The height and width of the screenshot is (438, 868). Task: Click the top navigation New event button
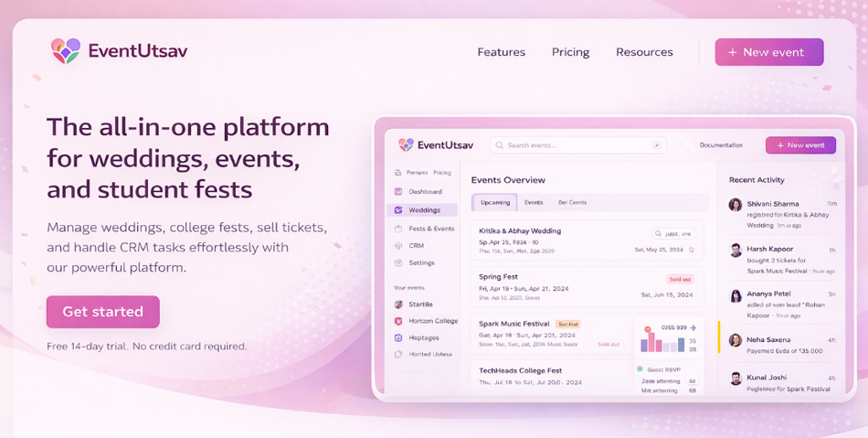pos(769,52)
